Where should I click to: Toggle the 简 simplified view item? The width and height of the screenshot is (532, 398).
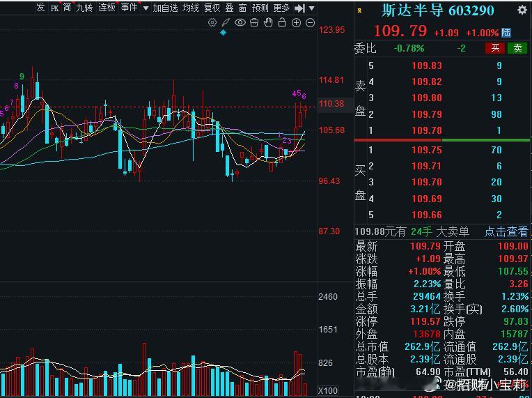point(67,8)
